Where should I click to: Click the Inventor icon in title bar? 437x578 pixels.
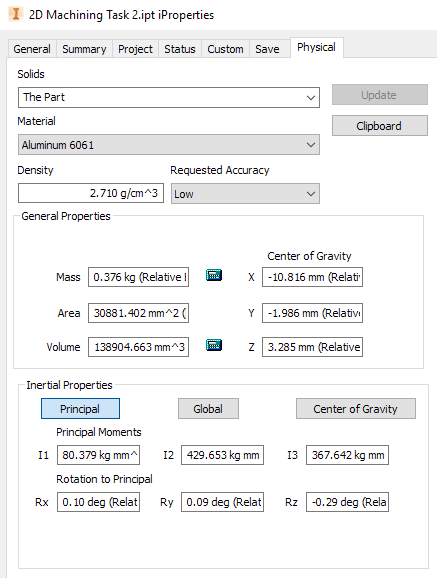(15, 14)
